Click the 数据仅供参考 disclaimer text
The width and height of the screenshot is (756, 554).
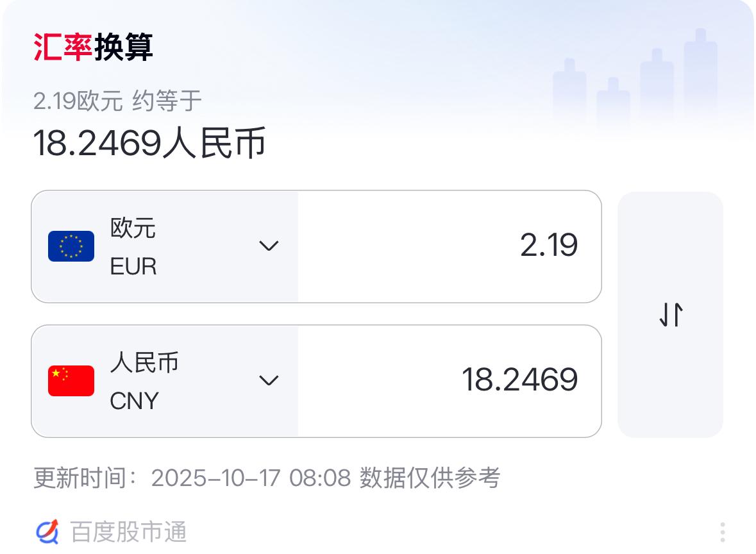click(x=429, y=478)
